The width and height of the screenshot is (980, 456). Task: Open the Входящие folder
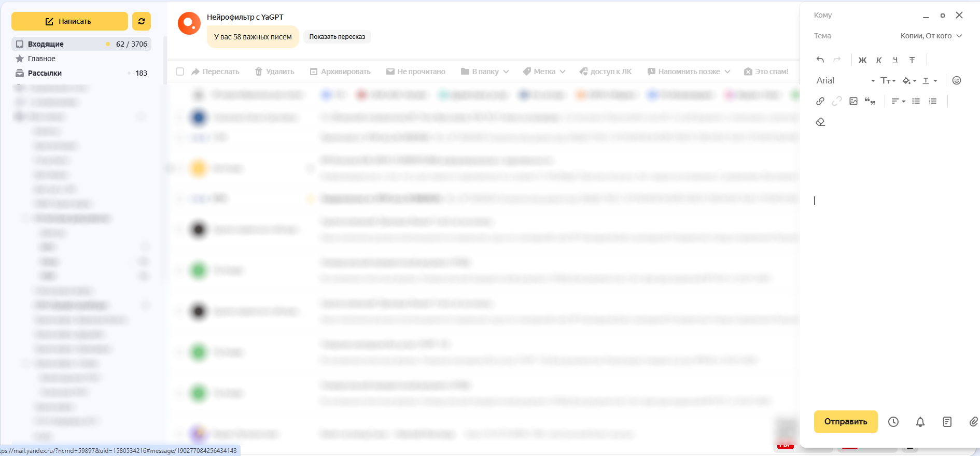[x=46, y=44]
